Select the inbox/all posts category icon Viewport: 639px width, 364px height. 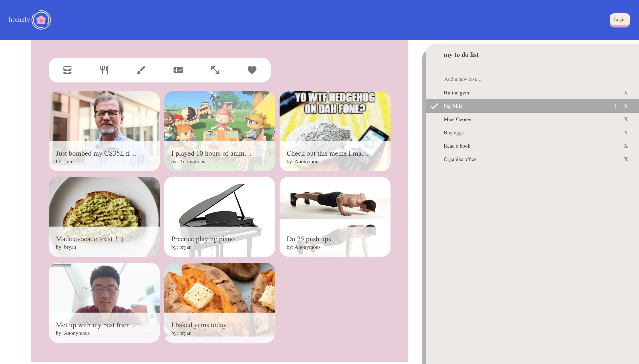pos(67,70)
